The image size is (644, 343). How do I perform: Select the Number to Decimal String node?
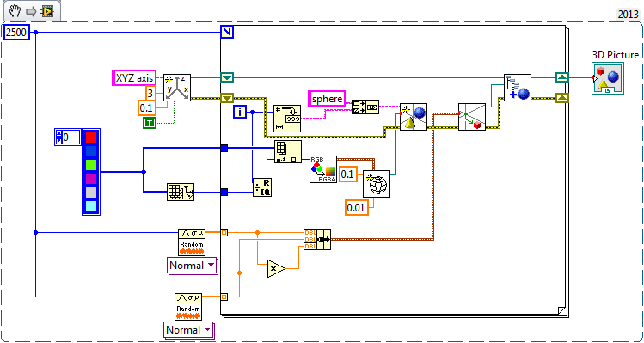pos(287,119)
